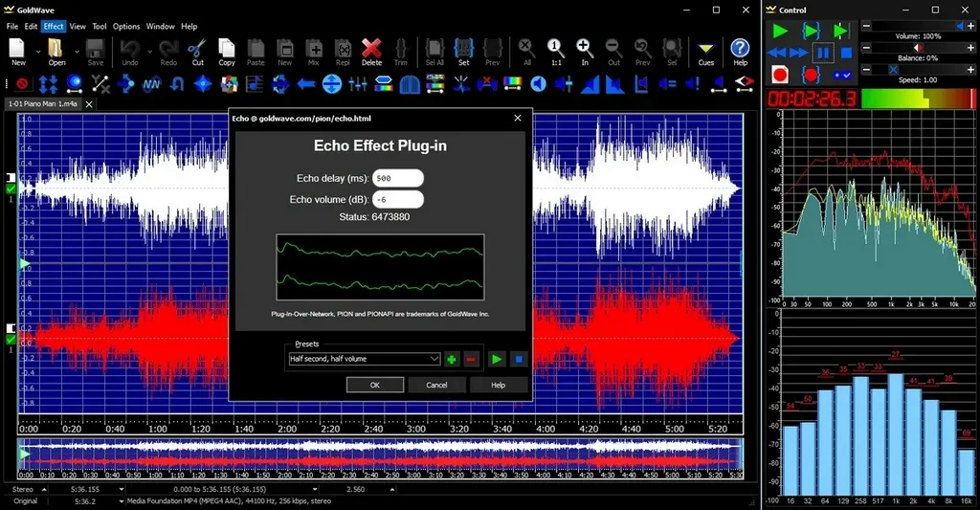
Task: Click the red Record new file button
Action: tap(779, 75)
